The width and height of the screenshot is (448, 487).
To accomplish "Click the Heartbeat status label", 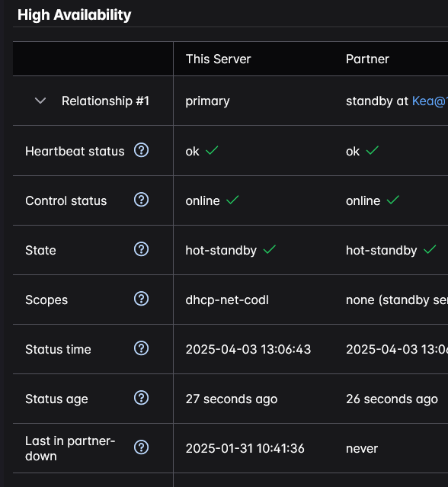I will click(x=75, y=151).
